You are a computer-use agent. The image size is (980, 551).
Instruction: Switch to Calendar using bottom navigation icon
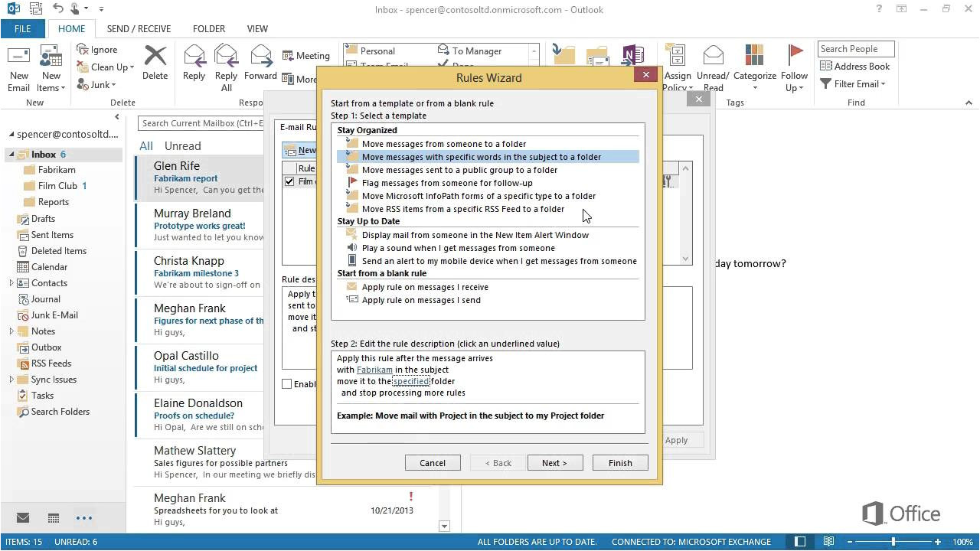52,518
